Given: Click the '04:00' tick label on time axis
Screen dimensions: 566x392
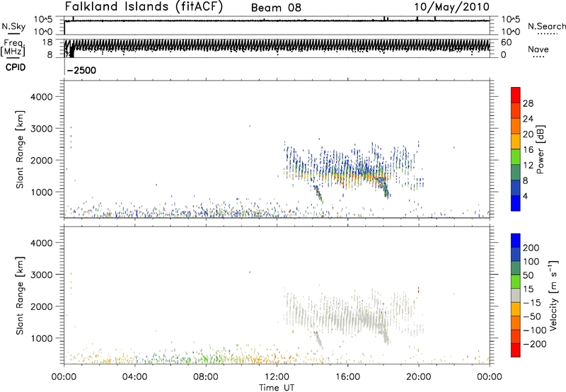Looking at the screenshot, I should (x=135, y=377).
